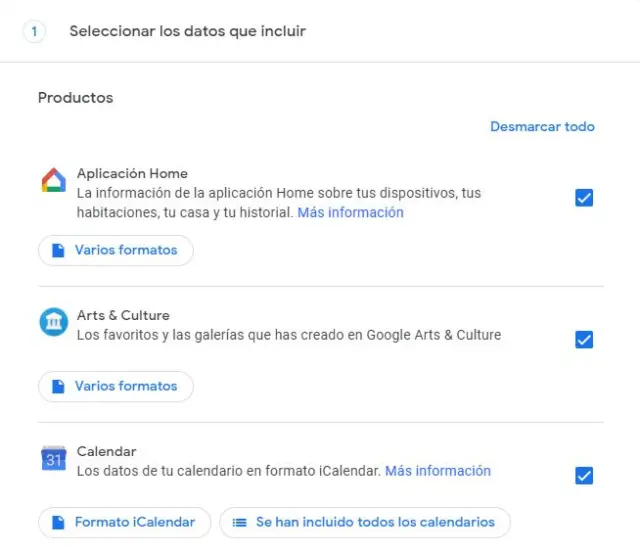Open Más información link for Aplicación Home
Viewport: 640px width, 551px height.
click(x=350, y=213)
